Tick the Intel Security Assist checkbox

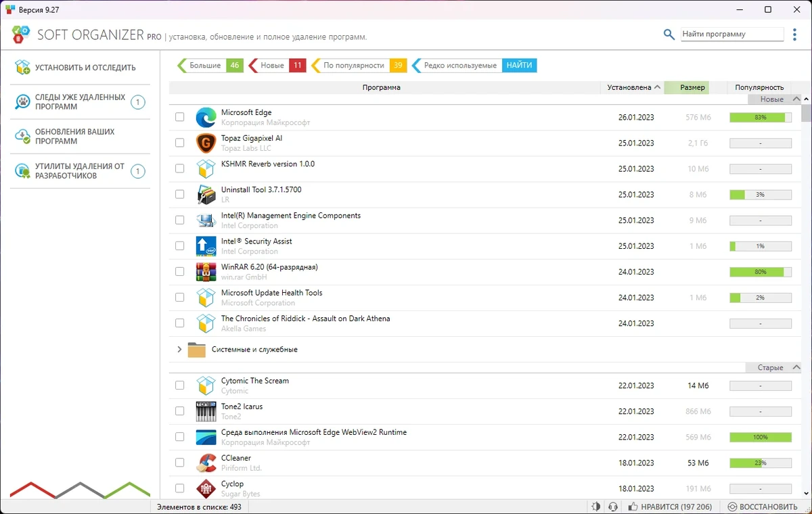coord(179,246)
